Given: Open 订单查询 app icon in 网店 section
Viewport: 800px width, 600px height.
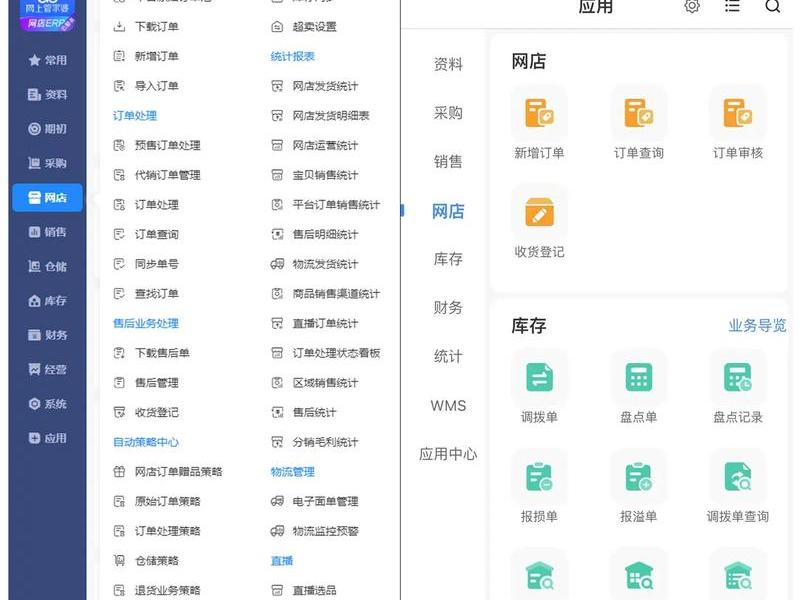Looking at the screenshot, I should [638, 113].
